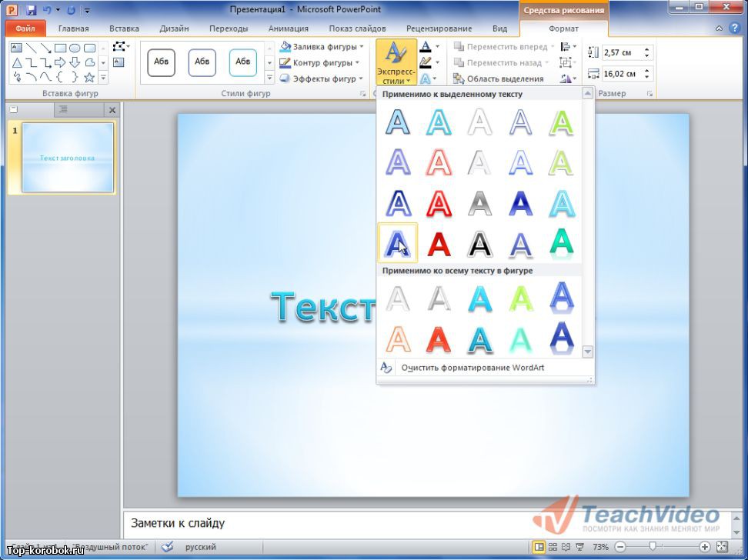The height and width of the screenshot is (560, 748).
Task: Click the 73% zoom level button
Action: click(x=600, y=547)
